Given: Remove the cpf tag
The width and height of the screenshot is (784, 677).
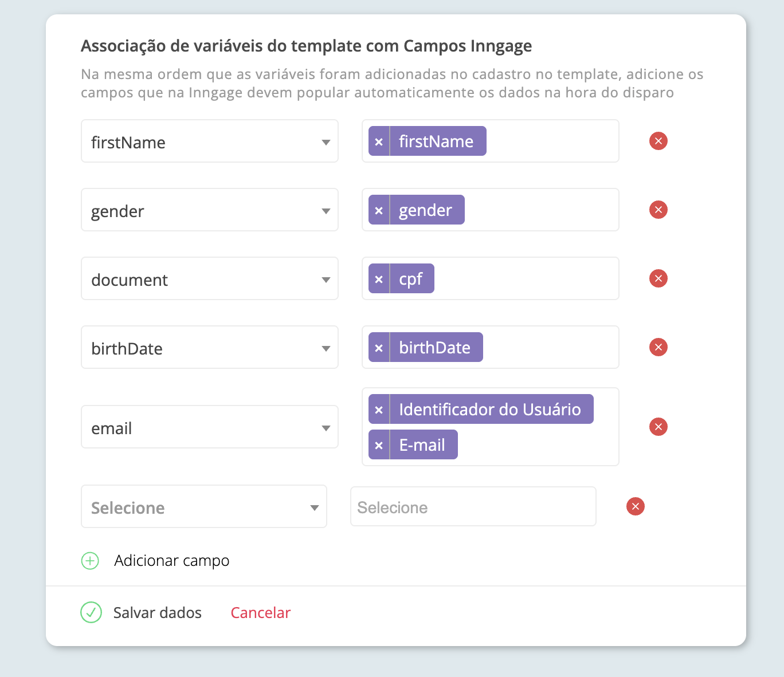Looking at the screenshot, I should pos(379,279).
